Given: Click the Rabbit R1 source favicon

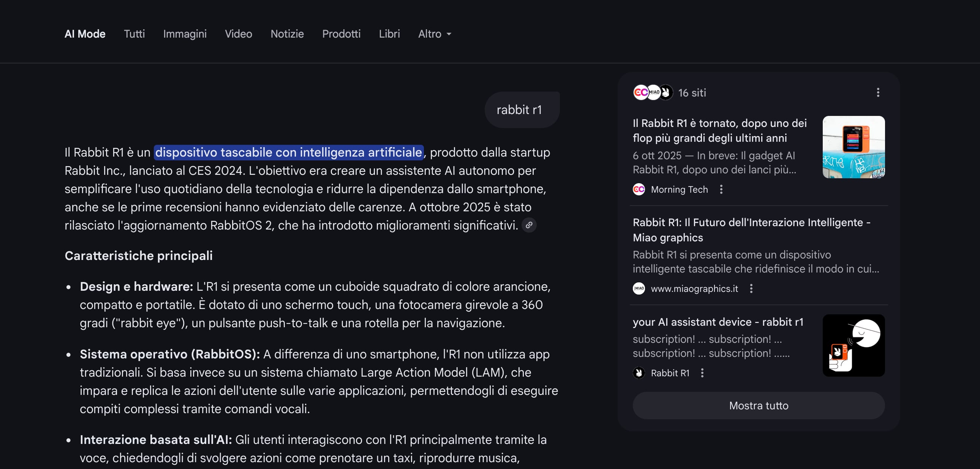Looking at the screenshot, I should [x=639, y=373].
